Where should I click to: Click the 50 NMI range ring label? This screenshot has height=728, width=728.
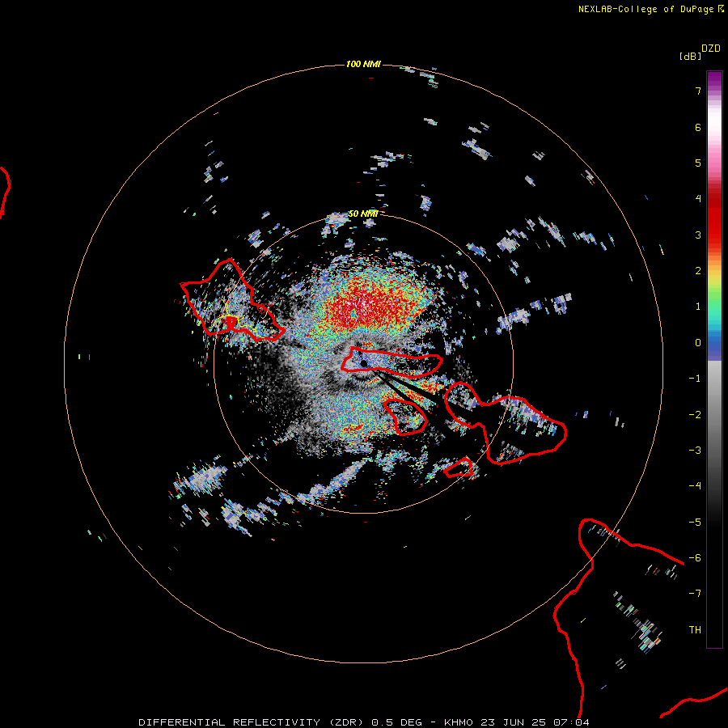click(363, 214)
